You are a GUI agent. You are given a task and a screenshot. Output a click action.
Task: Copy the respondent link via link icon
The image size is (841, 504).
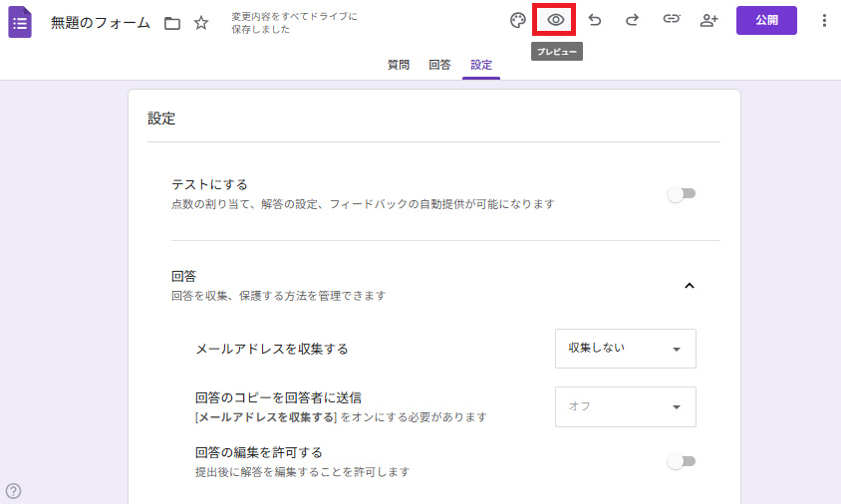coord(672,20)
